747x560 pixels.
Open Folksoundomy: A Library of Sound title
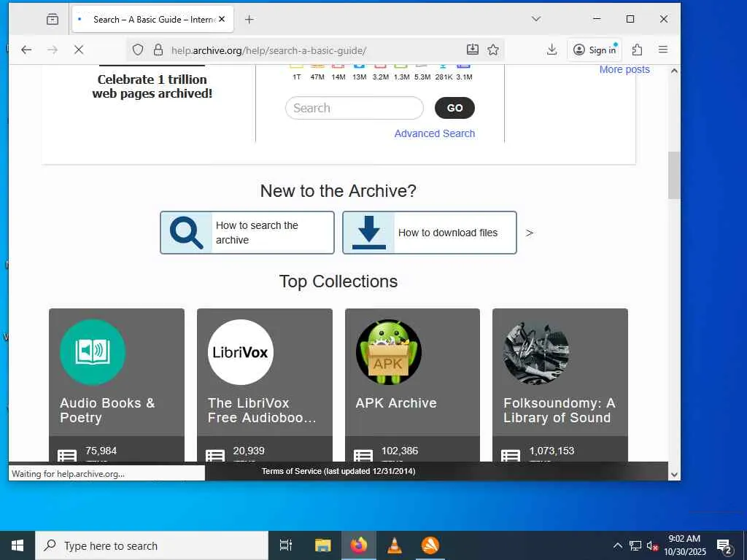click(560, 410)
